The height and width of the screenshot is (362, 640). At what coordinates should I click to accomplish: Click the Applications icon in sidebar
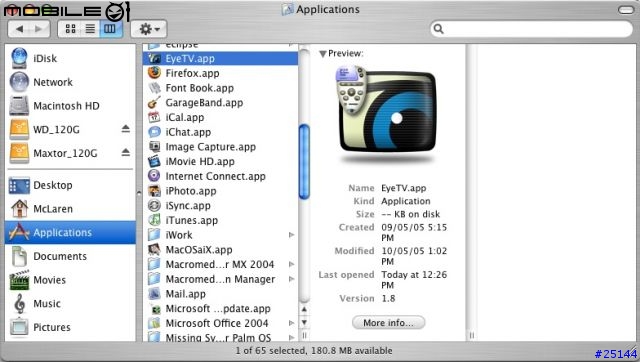click(19, 232)
